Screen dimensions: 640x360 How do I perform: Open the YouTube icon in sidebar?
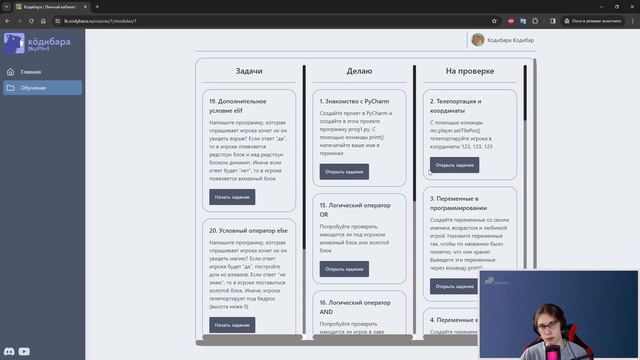(24, 351)
